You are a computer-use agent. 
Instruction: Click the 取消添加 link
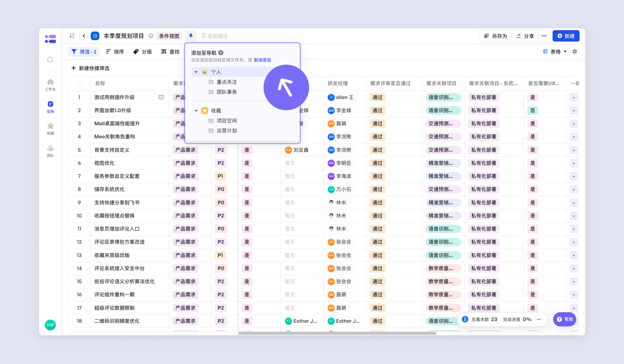(x=262, y=60)
